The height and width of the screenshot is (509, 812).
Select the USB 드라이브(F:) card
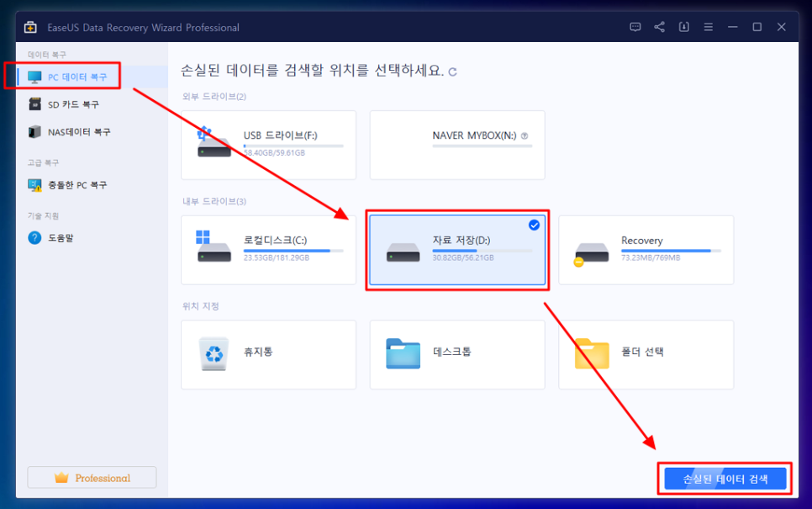[x=268, y=145]
